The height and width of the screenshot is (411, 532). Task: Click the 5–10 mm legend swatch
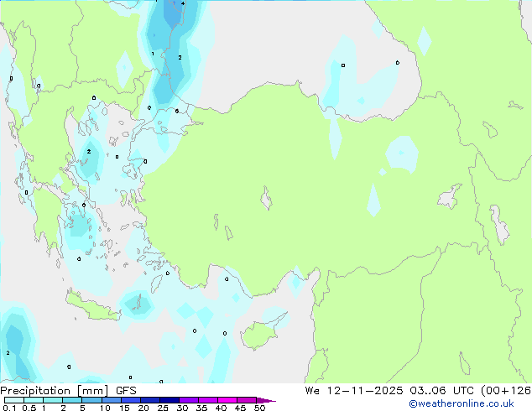92,400
